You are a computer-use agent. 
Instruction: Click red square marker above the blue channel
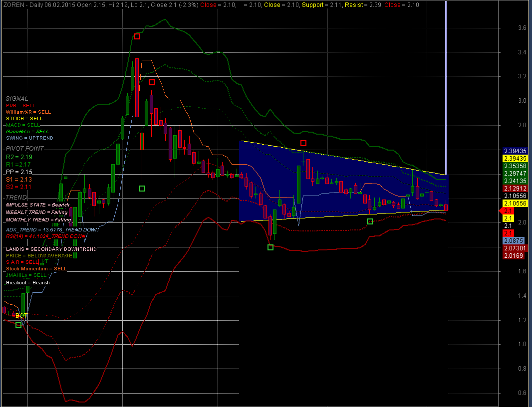click(x=303, y=144)
